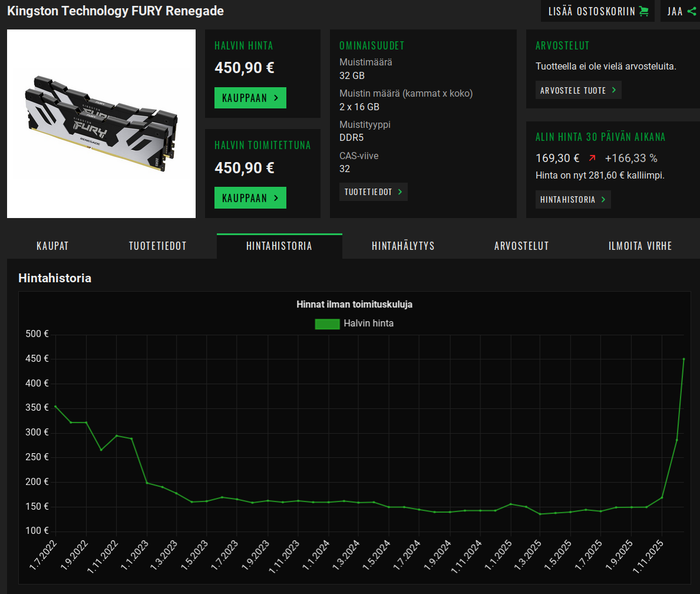Click the latest chart point near 450 €
This screenshot has width=700, height=594.
coord(684,359)
